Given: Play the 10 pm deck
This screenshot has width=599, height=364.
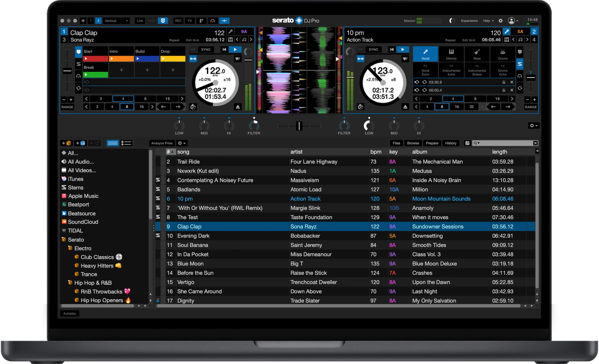Looking at the screenshot, I should (x=402, y=49).
